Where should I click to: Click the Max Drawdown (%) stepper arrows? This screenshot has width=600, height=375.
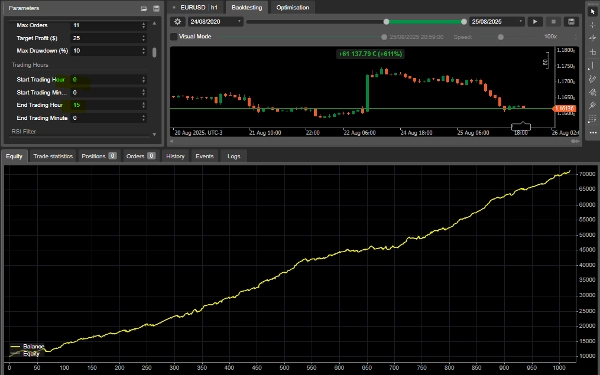[x=143, y=51]
